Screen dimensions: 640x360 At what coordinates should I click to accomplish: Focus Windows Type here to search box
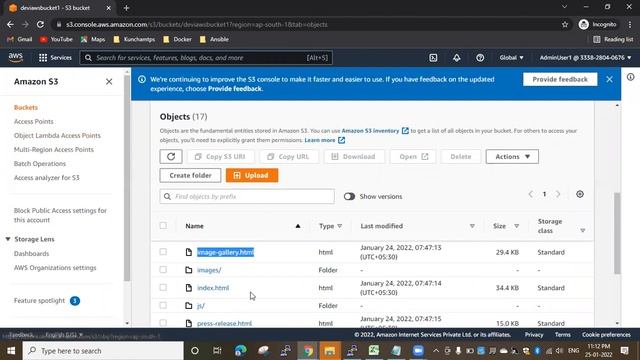(x=102, y=351)
